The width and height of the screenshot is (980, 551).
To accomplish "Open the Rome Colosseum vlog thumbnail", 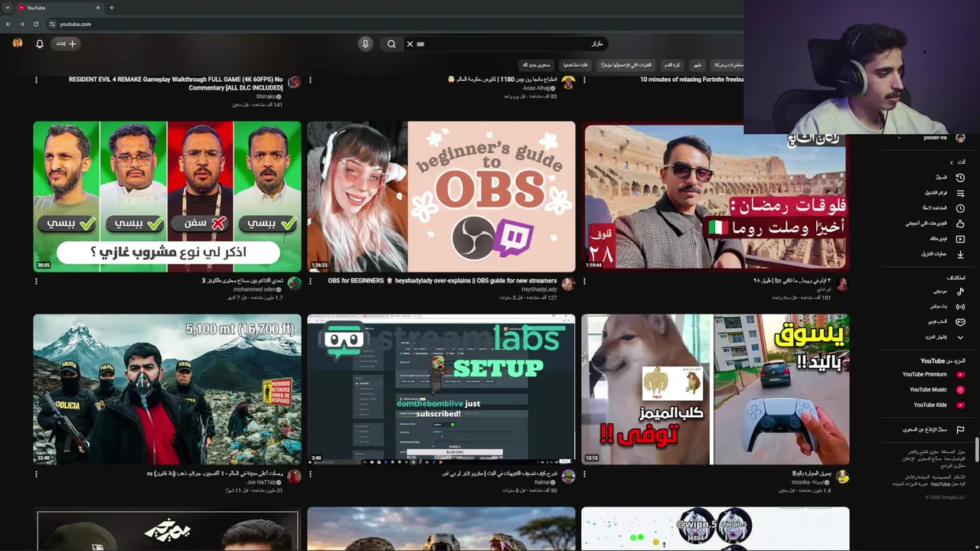I will 715,197.
